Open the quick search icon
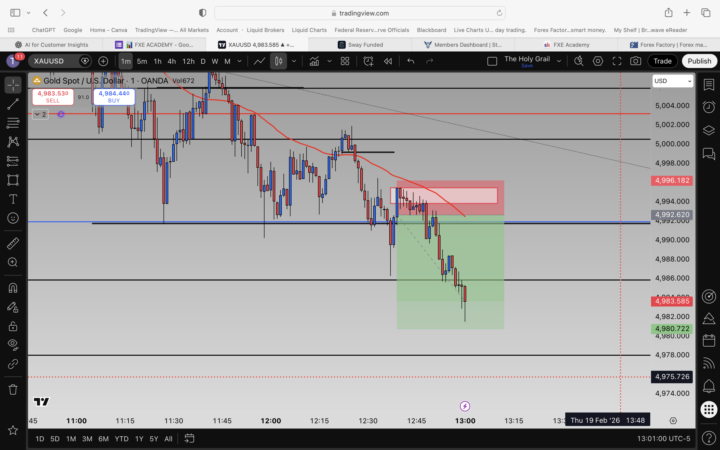720x450 pixels. (579, 61)
